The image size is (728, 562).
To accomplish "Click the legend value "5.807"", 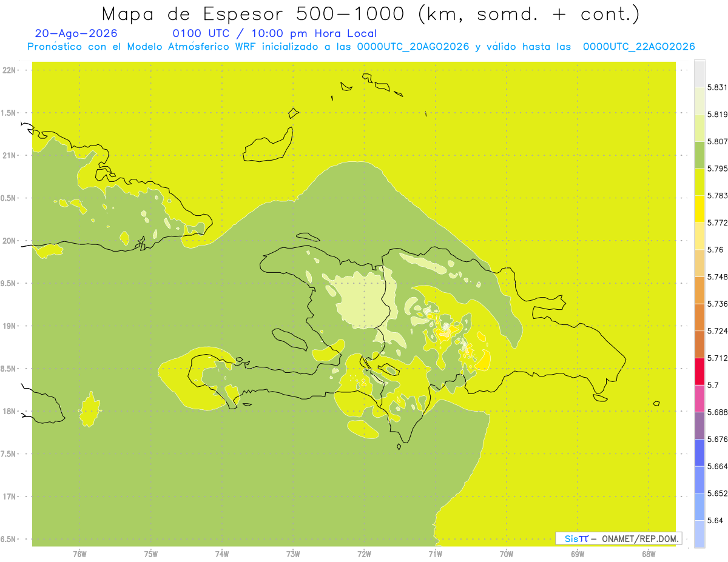I will pos(717,141).
